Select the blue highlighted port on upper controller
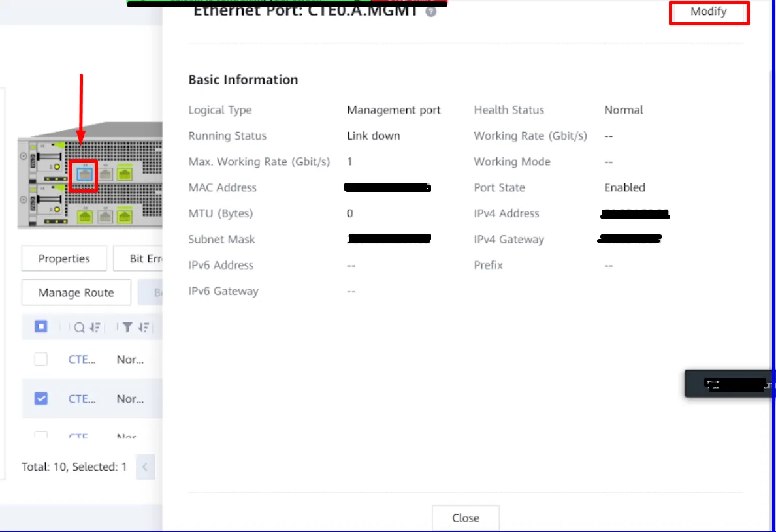Viewport: 776px width, 532px height. (x=85, y=174)
